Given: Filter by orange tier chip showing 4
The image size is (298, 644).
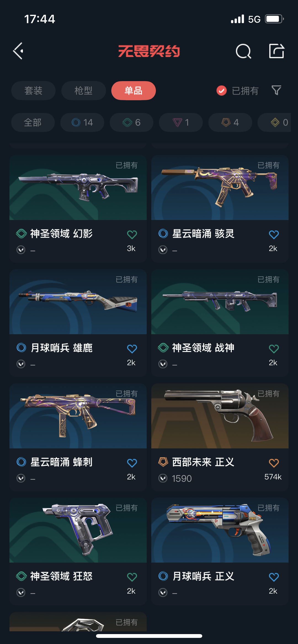Looking at the screenshot, I should pos(230,122).
